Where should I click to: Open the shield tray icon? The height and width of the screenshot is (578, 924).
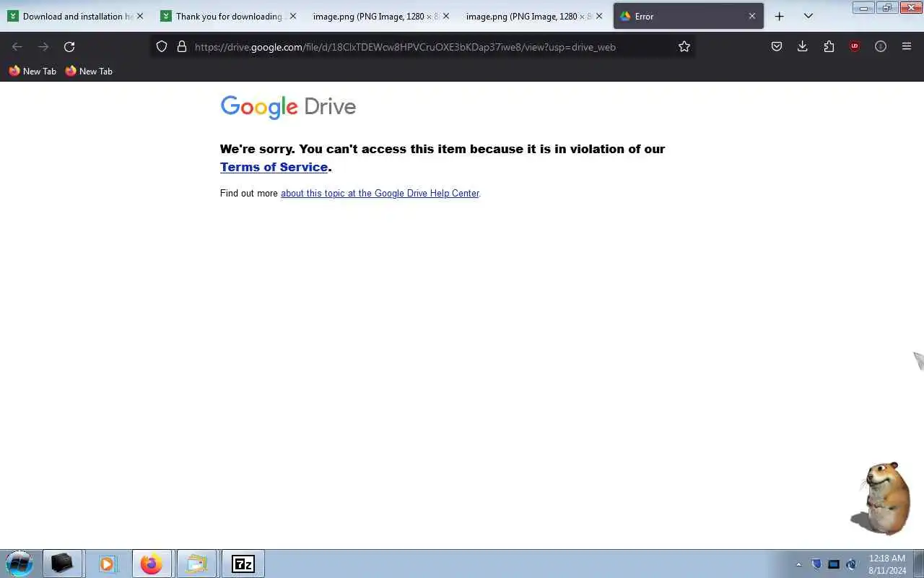(x=816, y=564)
